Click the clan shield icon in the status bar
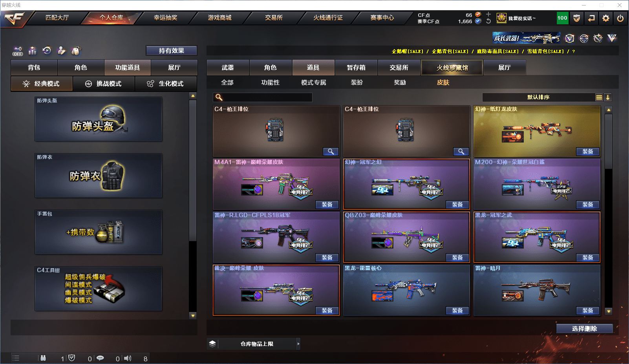Viewport: 629px width, 364px height. (71, 358)
